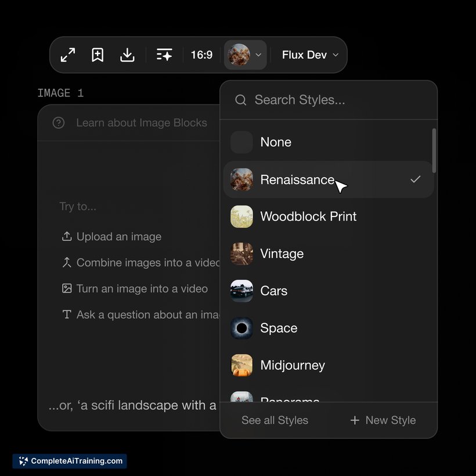Click the question mark help icon
476x476 pixels.
(x=59, y=123)
